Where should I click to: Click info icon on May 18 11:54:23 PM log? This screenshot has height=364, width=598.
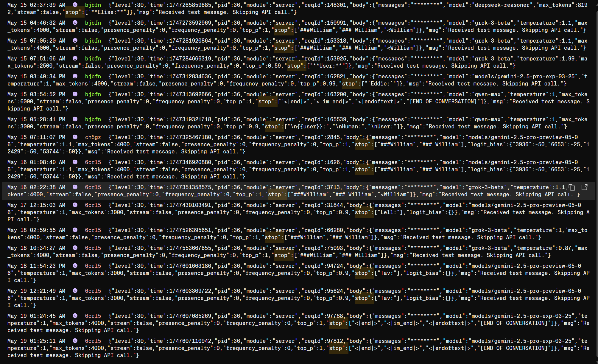tap(75, 266)
